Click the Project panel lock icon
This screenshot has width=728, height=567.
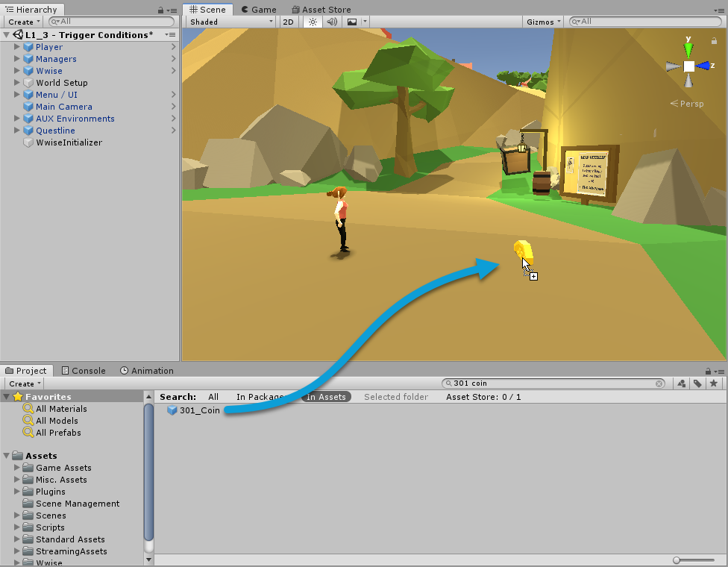pos(708,372)
